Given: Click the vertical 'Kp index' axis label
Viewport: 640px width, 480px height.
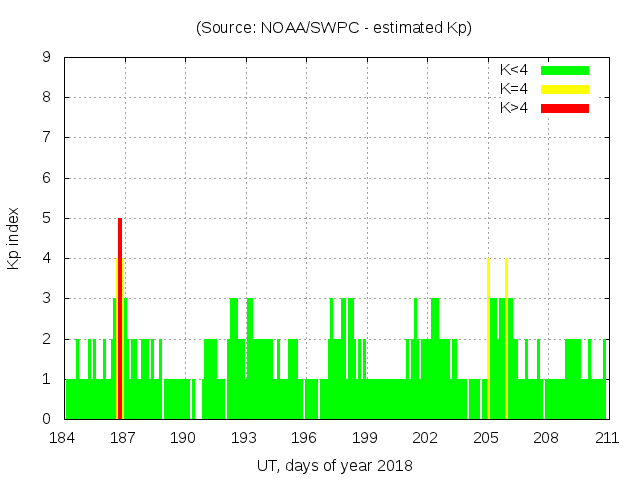Looking at the screenshot, I should (14, 238).
